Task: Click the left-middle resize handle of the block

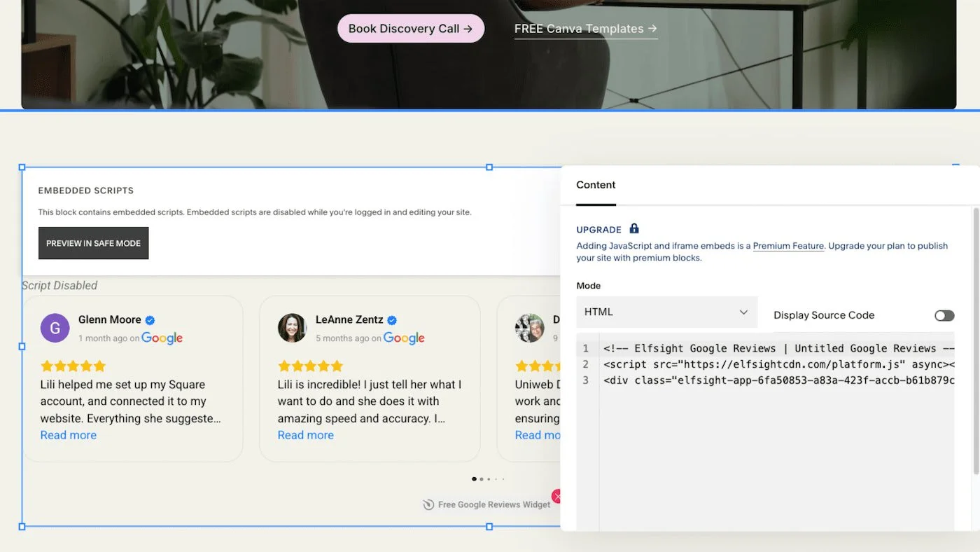Action: (x=22, y=346)
